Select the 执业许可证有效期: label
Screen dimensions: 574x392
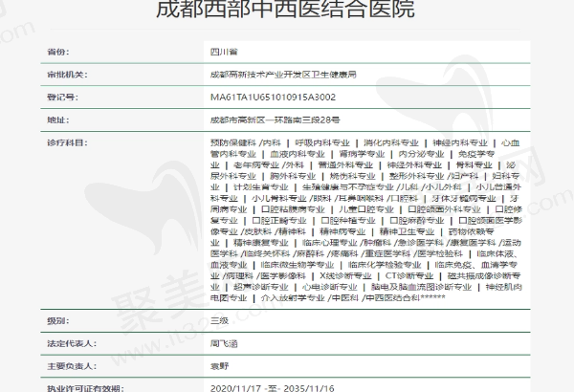[86, 388]
